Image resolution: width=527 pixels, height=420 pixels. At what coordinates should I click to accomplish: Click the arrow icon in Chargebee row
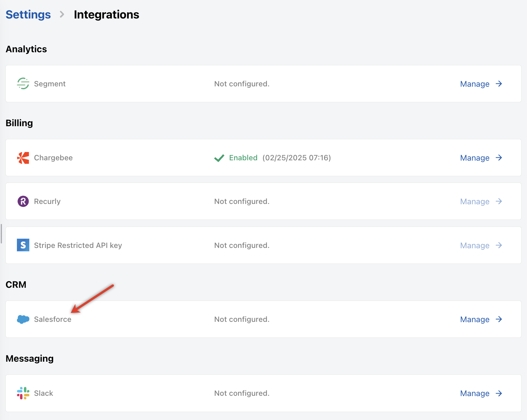tap(499, 157)
